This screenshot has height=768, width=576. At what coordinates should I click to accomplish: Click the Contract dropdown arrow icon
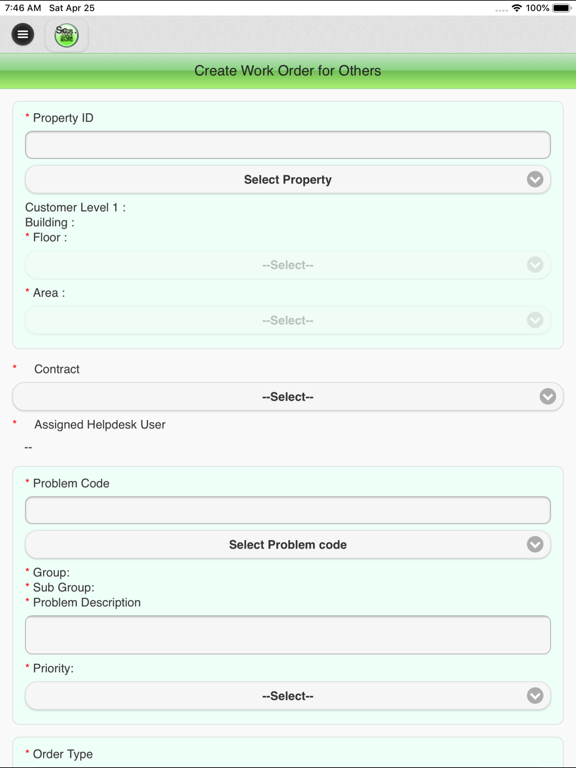(x=548, y=396)
